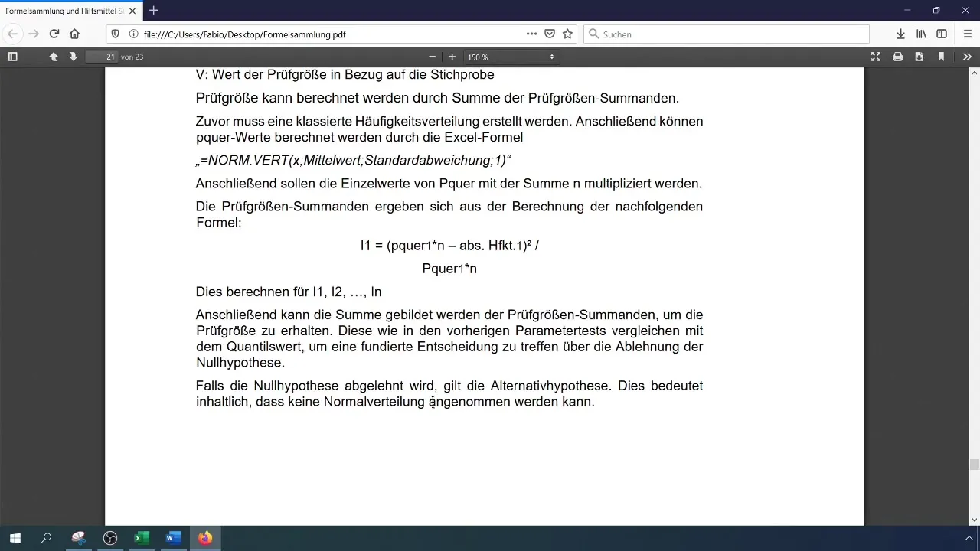
Task: Open the Firefox home page
Action: pyautogui.click(x=74, y=34)
